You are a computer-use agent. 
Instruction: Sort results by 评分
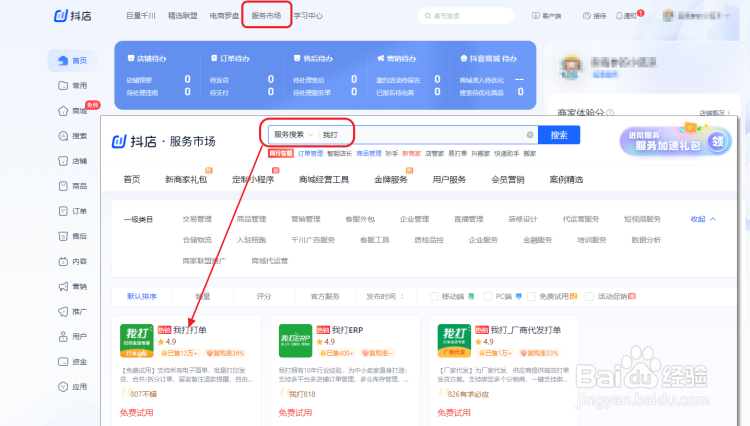coord(264,296)
